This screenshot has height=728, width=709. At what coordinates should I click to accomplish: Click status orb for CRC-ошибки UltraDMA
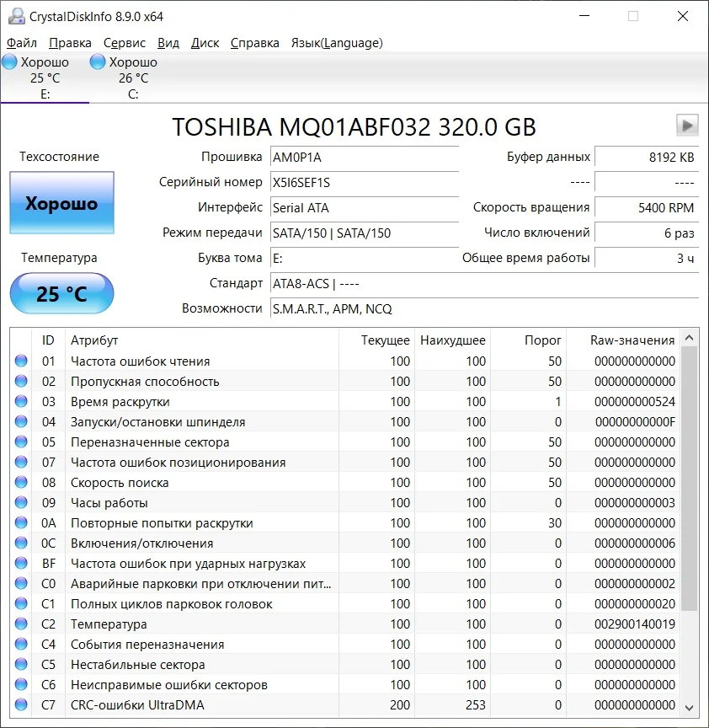pos(21,704)
